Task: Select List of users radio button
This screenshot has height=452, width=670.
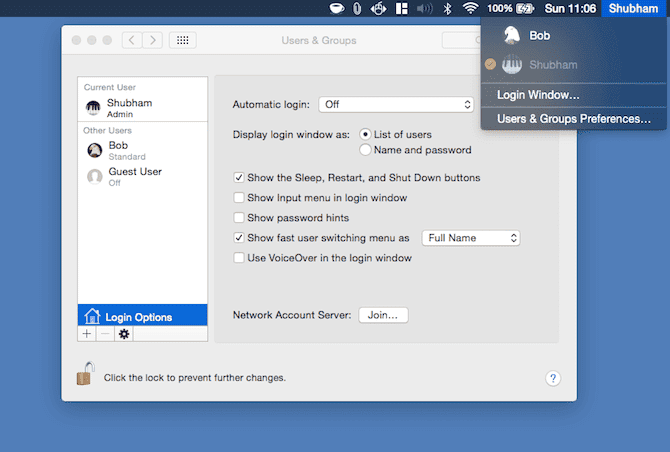Action: [365, 135]
